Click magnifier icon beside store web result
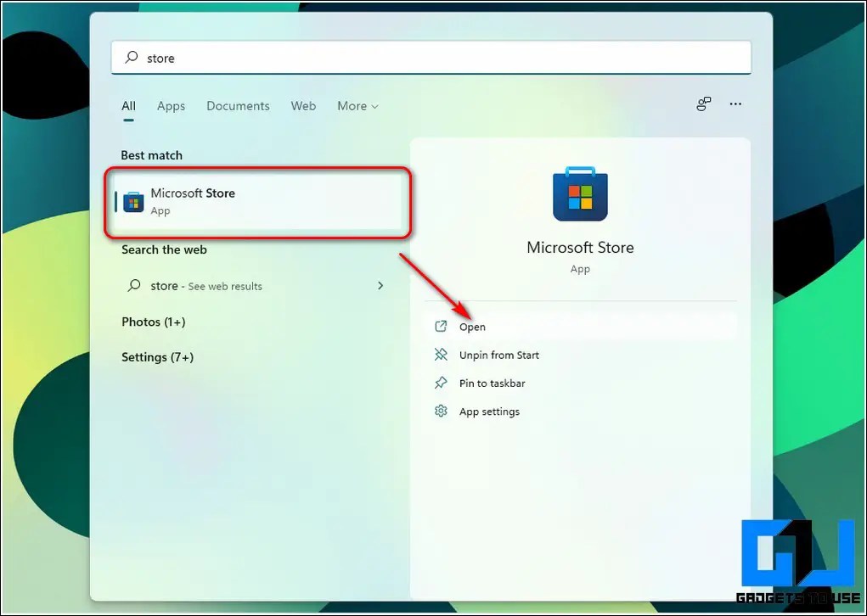Viewport: 867px width, 616px height. pyautogui.click(x=134, y=285)
